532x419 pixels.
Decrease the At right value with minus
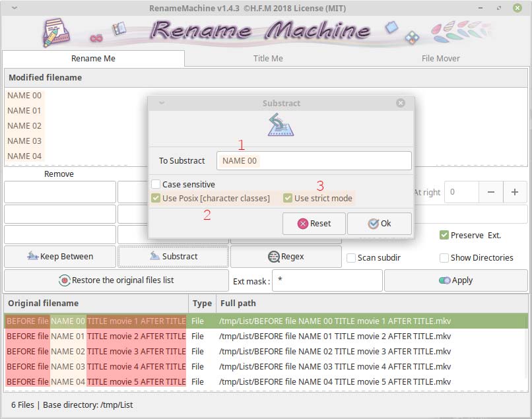(490, 192)
